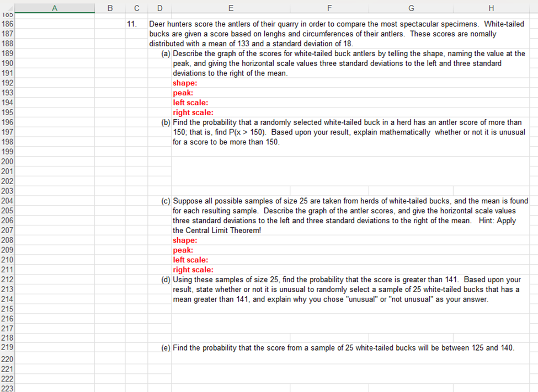Click text 'Find the probability that a randomly selected'
This screenshot has width=538, height=392.
point(247,122)
